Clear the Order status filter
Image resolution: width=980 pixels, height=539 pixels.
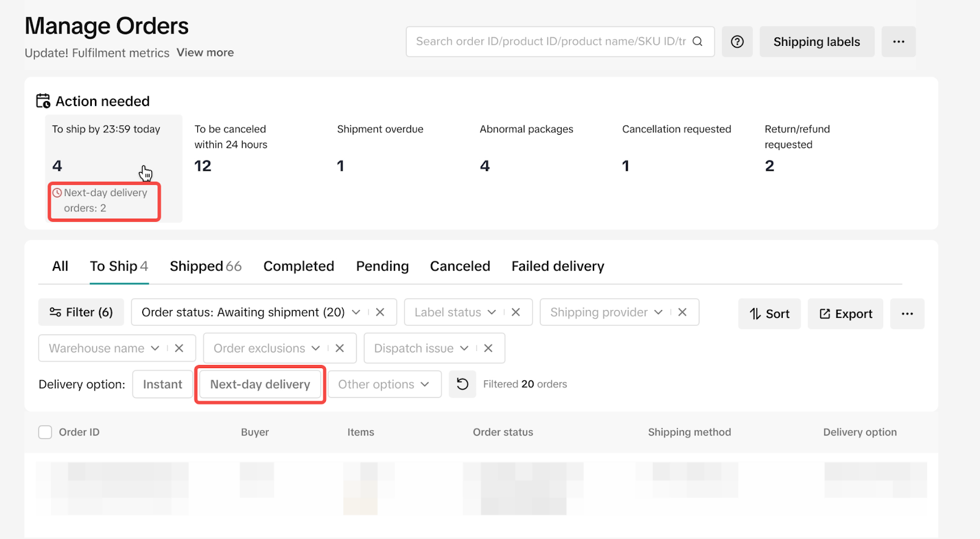[x=380, y=312]
